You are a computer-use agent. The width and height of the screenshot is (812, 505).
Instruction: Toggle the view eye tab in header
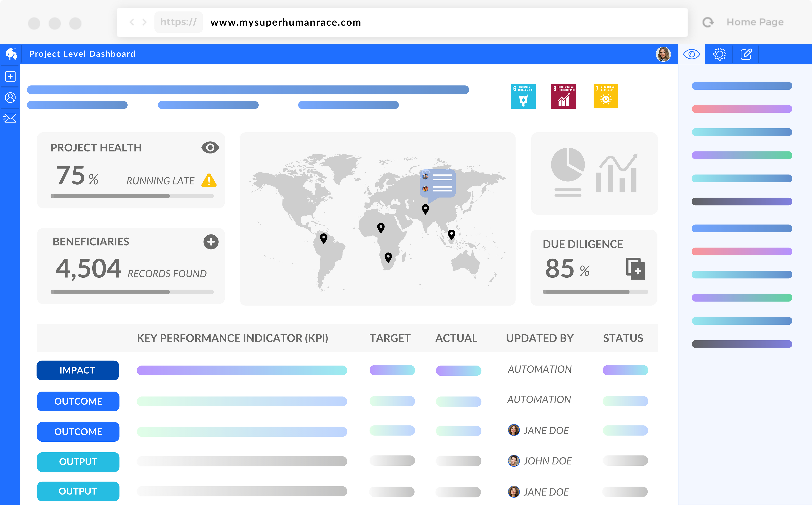[x=691, y=54]
